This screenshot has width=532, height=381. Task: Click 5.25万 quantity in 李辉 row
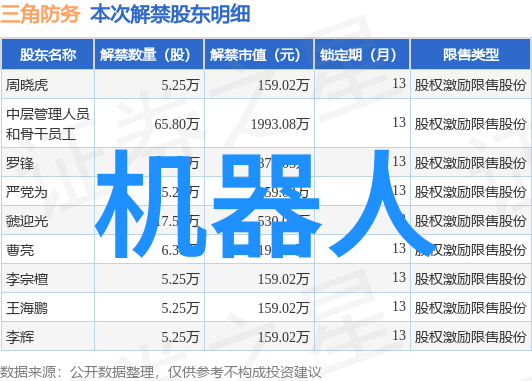pos(180,338)
